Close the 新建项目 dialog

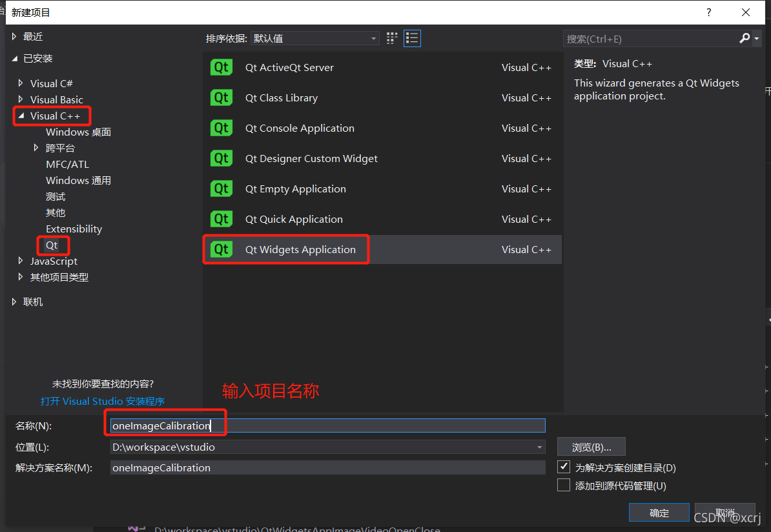pos(745,12)
